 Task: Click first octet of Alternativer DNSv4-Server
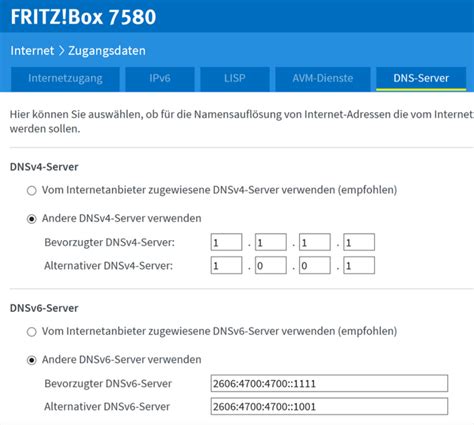click(x=226, y=265)
